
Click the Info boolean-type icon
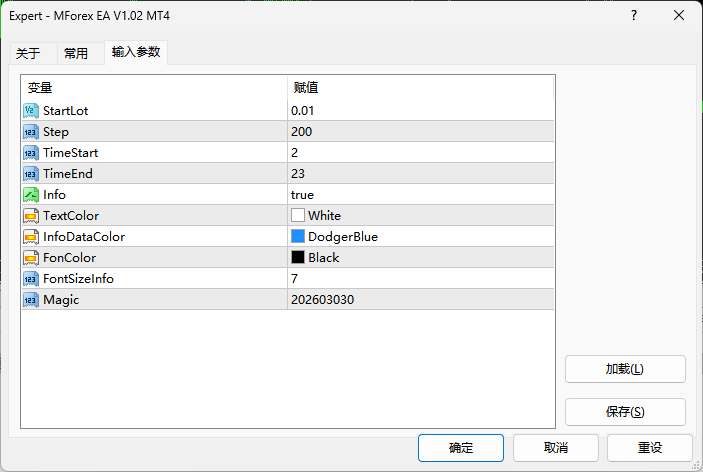(x=31, y=195)
